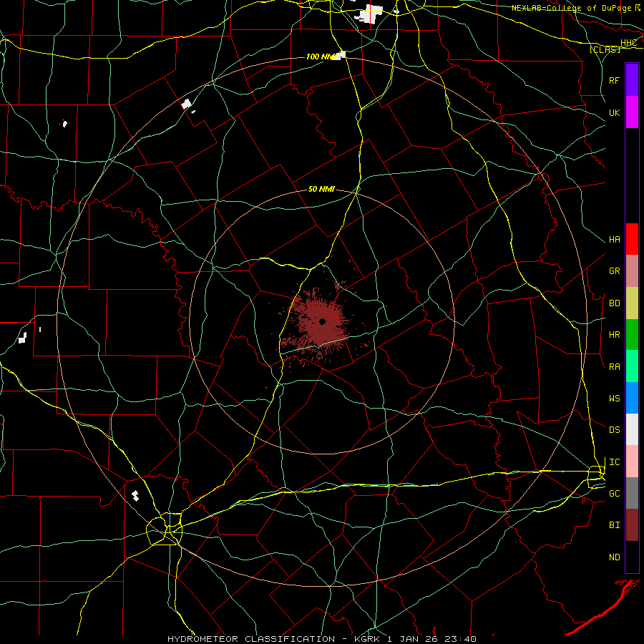Select the pink GR legend swatch
The image size is (644, 644).
[632, 271]
